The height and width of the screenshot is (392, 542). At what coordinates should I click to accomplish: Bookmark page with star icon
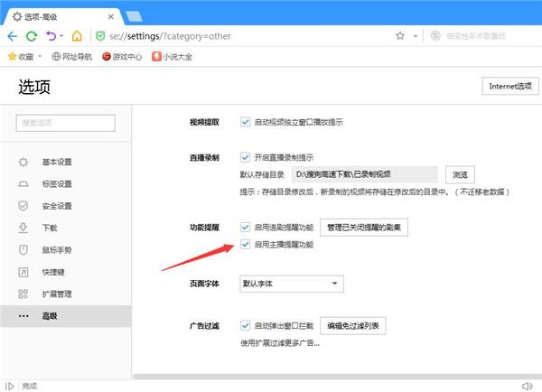point(400,35)
